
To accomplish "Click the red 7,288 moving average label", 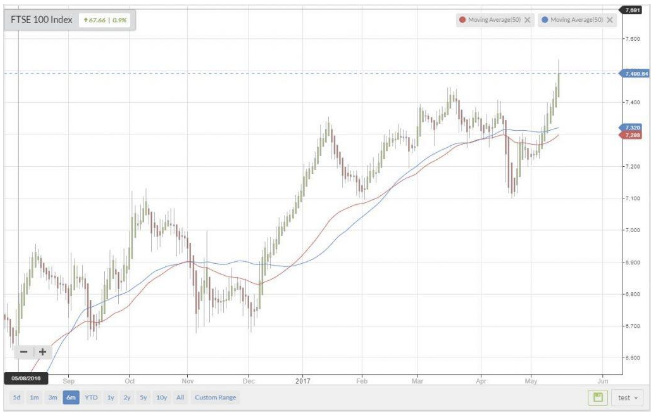I will [x=631, y=135].
